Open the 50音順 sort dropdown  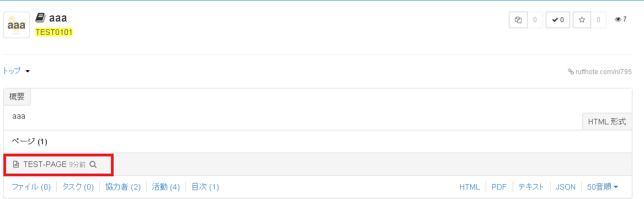[x=603, y=187]
